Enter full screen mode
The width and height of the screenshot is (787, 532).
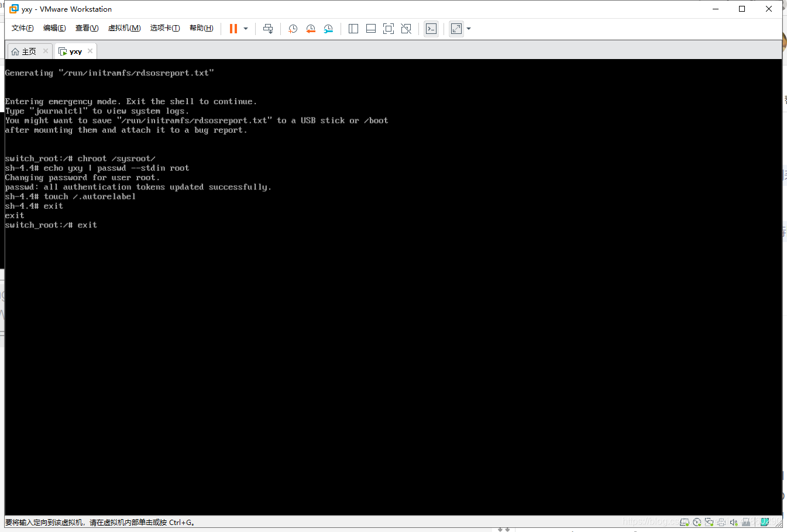(389, 29)
